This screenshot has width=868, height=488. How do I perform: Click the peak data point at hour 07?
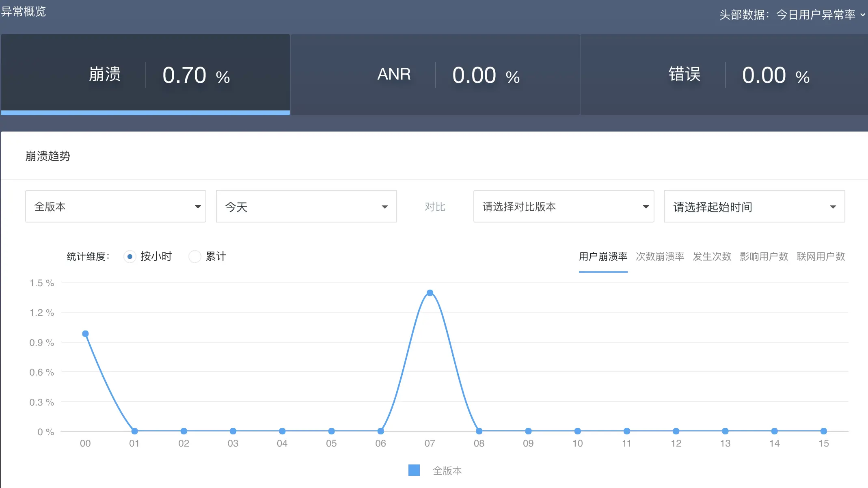(430, 293)
